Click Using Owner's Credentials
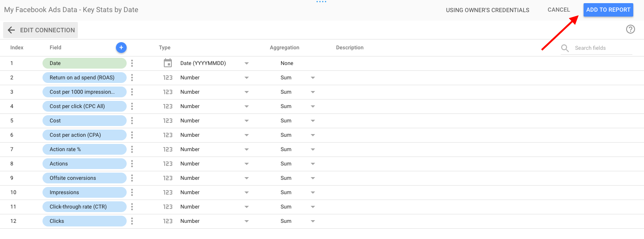This screenshot has width=644, height=239. coord(487,10)
